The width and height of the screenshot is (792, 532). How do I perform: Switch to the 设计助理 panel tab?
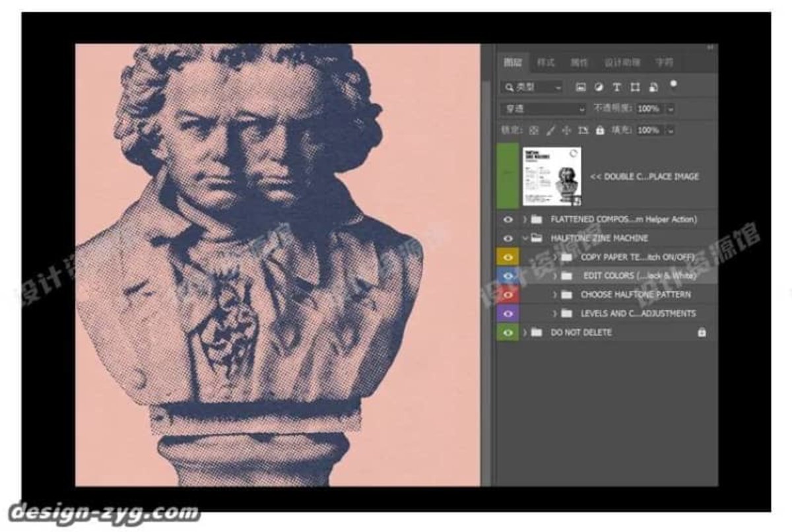coord(622,63)
